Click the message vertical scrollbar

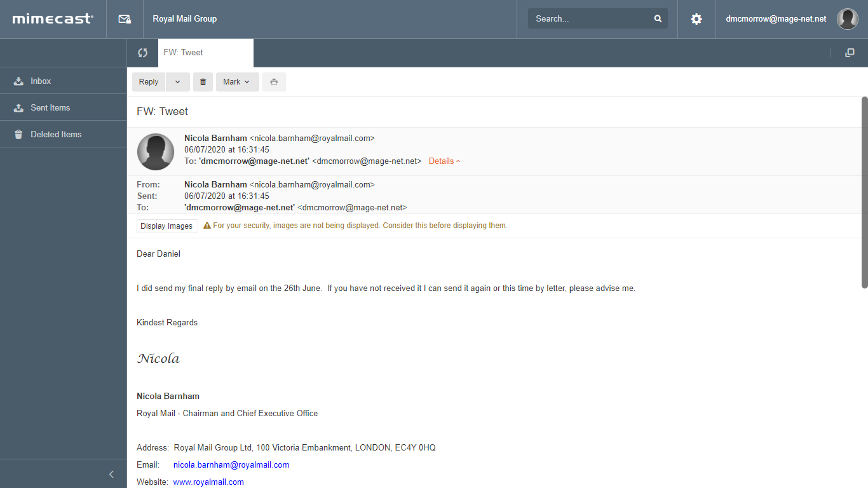(864, 192)
